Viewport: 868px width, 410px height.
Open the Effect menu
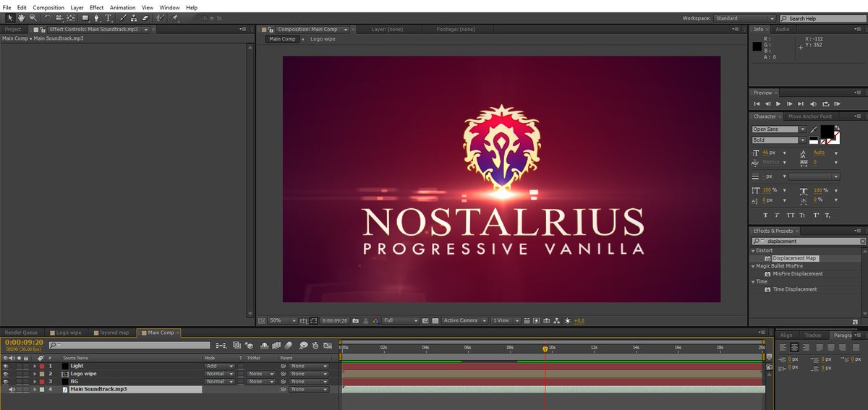[x=96, y=7]
